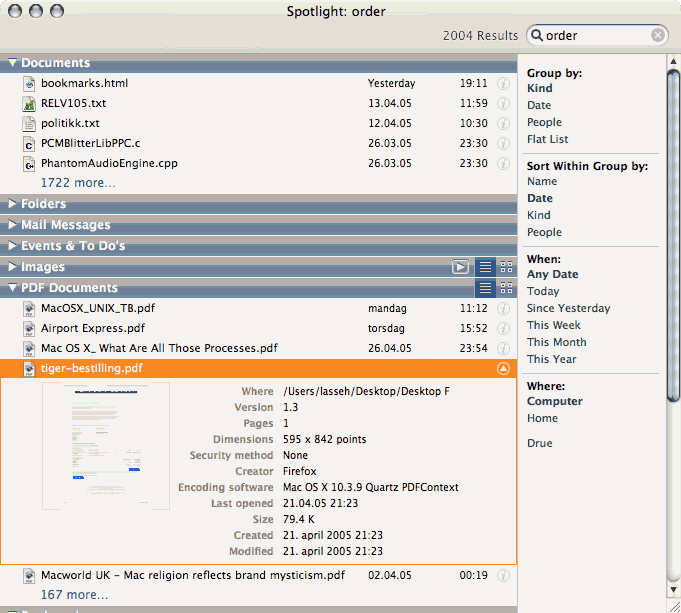Click the vertical scrollbar down arrow
Screen dimensions: 681x613
coord(673,590)
